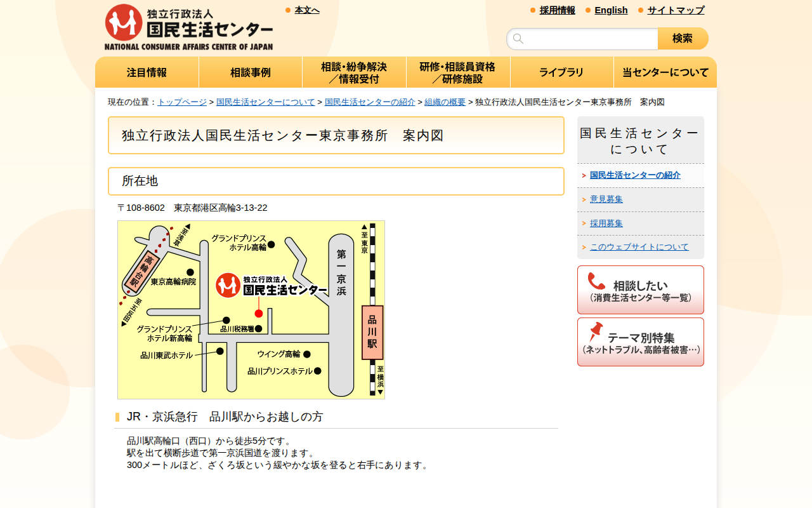
Task: Click the テーマ別特集 banner
Action: (x=641, y=342)
